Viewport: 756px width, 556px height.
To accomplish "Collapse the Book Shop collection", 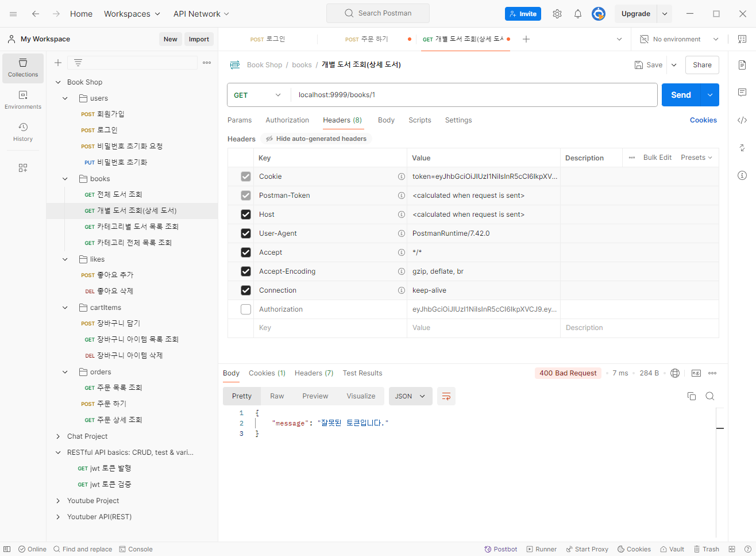I will click(x=58, y=82).
